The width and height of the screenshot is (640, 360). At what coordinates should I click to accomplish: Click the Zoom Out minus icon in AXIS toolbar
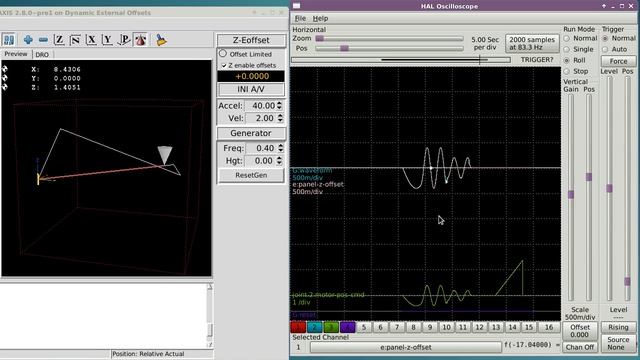[43, 40]
